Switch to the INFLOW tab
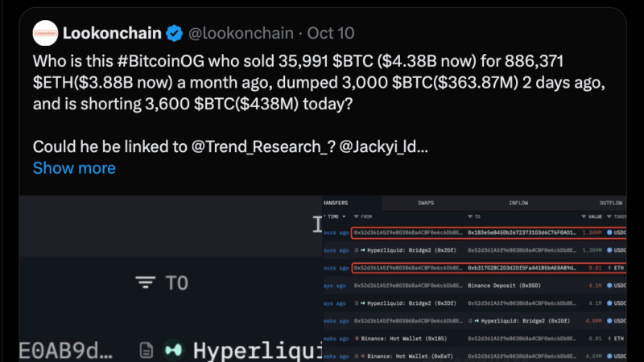 tap(518, 203)
